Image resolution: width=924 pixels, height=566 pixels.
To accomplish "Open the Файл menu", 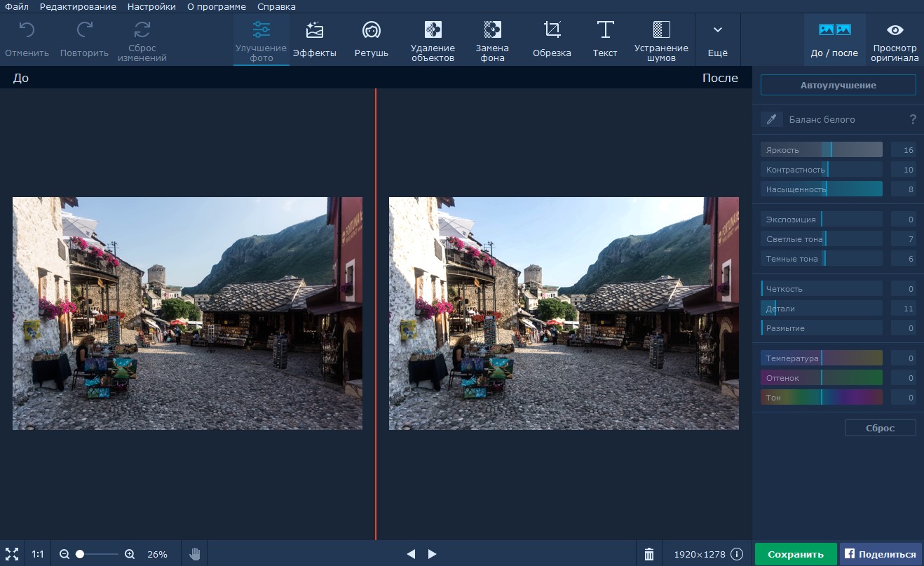I will 16,6.
